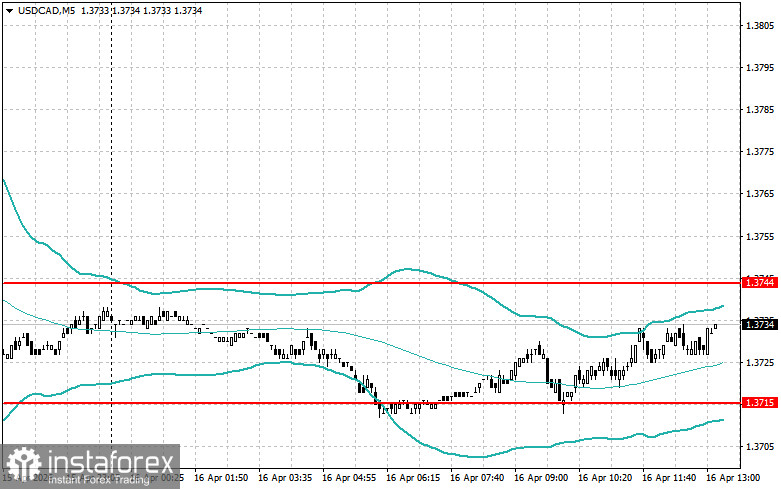Image resolution: width=781 pixels, height=489 pixels.
Task: Click the 1.3765 price axis label
Action: pyautogui.click(x=761, y=194)
